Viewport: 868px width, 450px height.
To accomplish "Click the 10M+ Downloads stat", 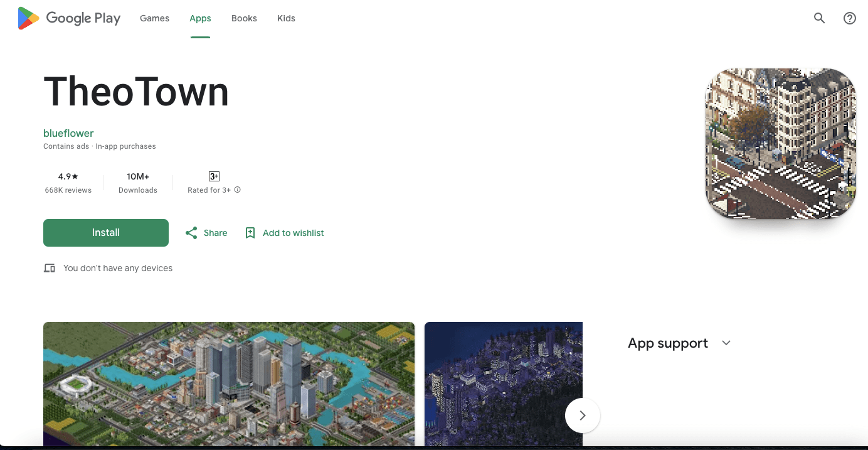I will click(138, 183).
